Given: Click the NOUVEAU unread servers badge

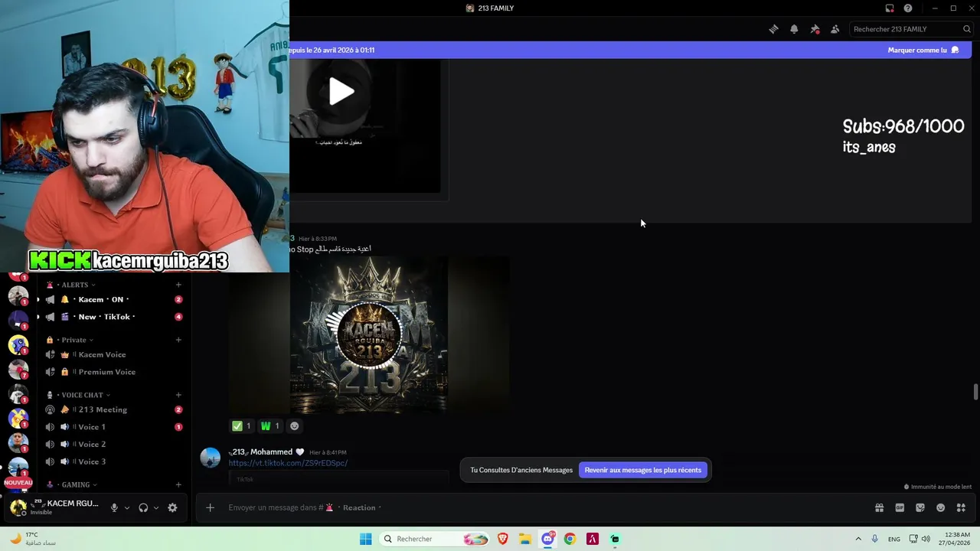Looking at the screenshot, I should click(x=18, y=483).
